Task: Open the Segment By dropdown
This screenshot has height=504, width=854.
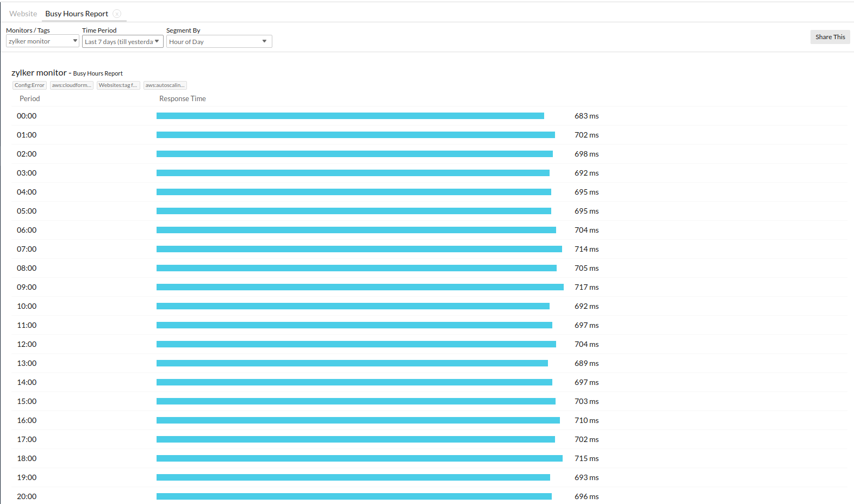Action: tap(219, 42)
